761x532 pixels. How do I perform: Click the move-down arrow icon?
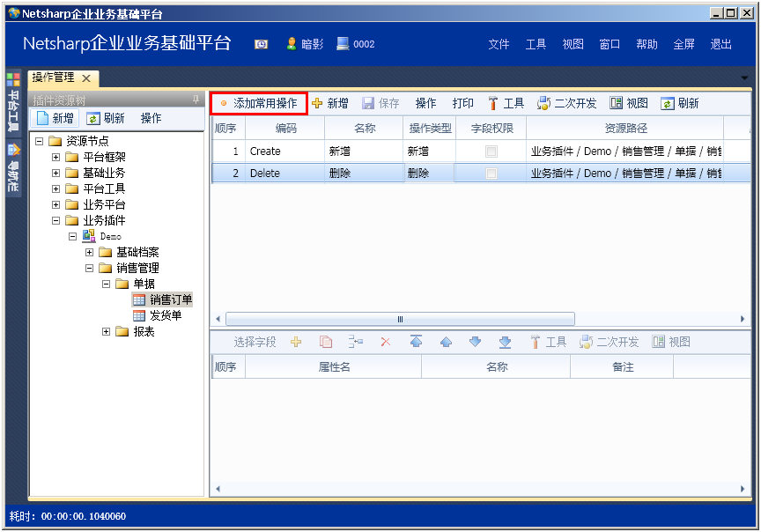point(476,343)
